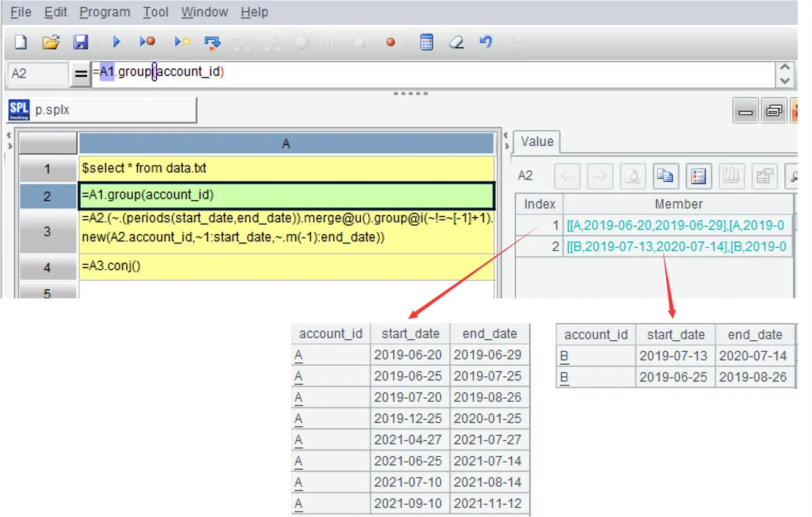The image size is (812, 517).
Task: Click the end_date header in account B table
Action: [x=755, y=335]
